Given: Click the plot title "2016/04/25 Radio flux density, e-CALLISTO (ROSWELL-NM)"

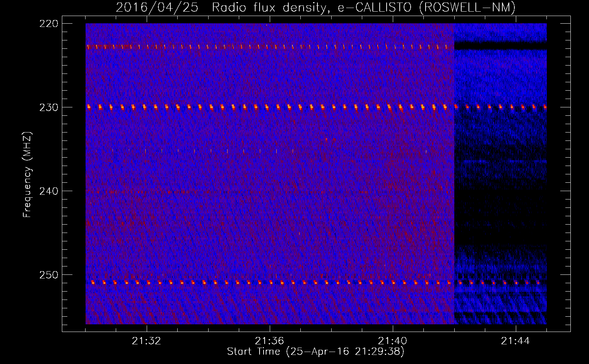Looking at the screenshot, I should coord(316,7).
